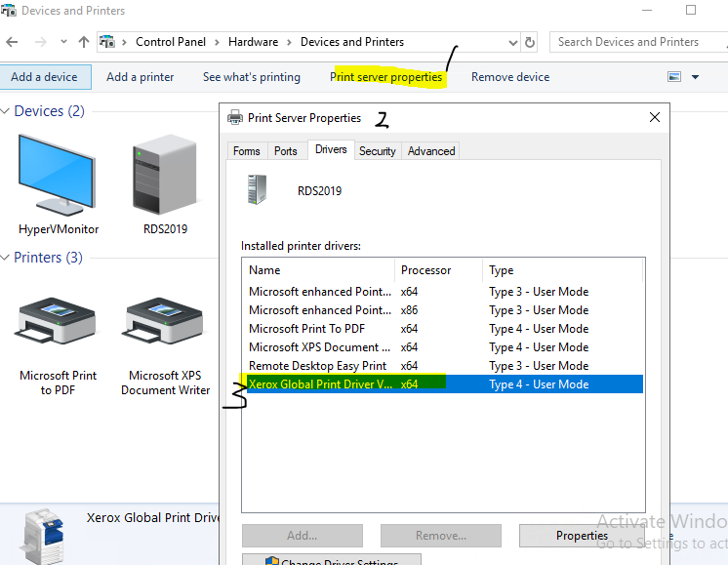Image resolution: width=728 pixels, height=565 pixels.
Task: Go up one folder level
Action: coord(84,42)
